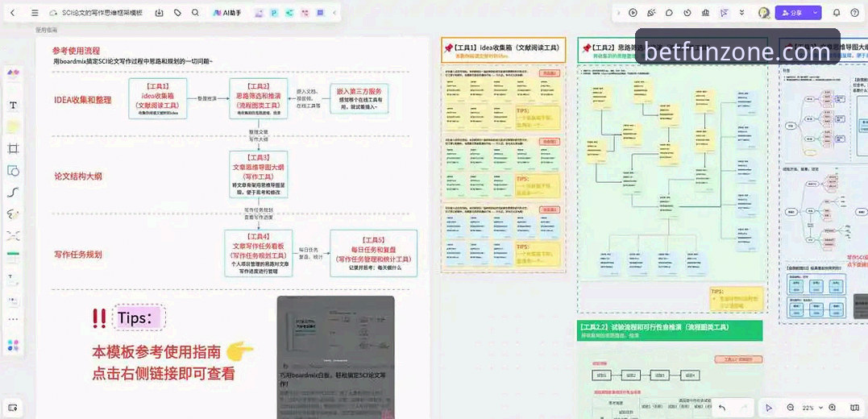
Task: Open the boardmix guide article thumbnail
Action: 335,357
